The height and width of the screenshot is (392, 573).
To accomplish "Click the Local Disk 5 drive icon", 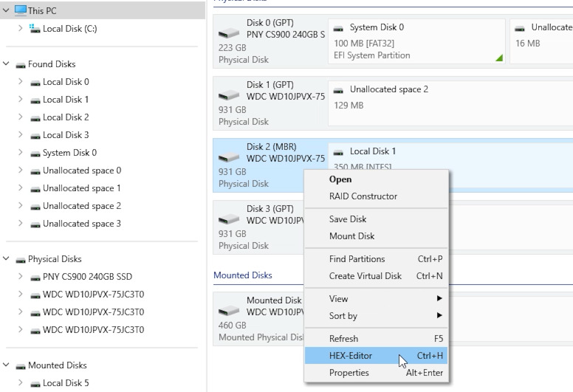I will [x=35, y=385].
